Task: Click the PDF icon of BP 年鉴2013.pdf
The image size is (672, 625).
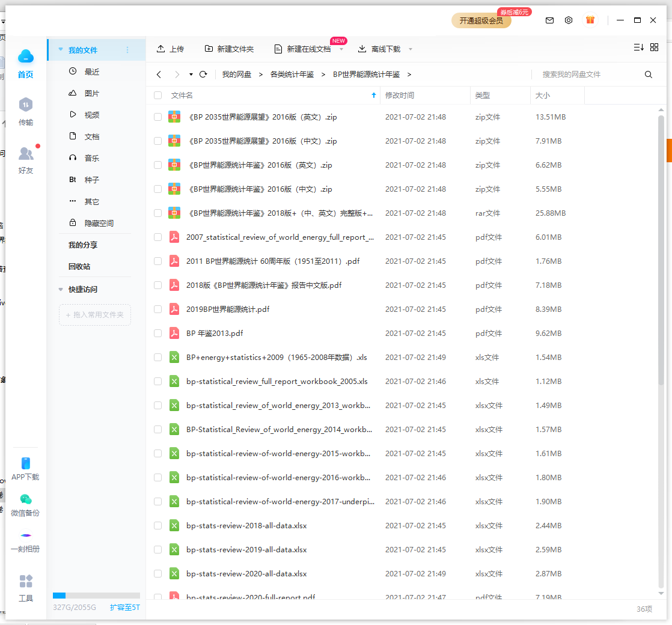Action: [x=174, y=334]
